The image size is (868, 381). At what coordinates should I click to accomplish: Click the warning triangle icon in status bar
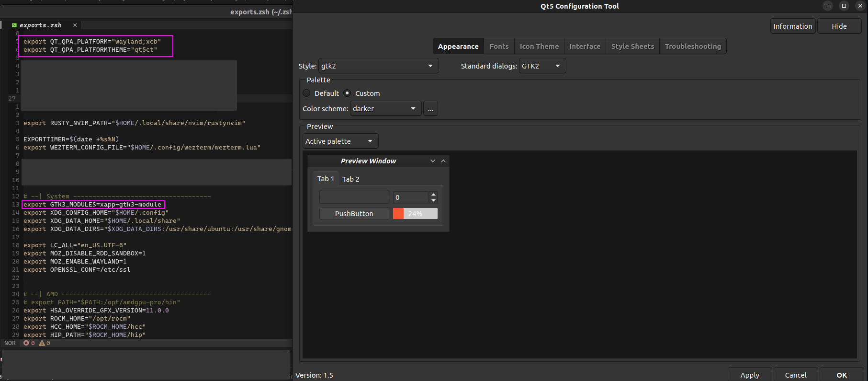click(x=42, y=343)
